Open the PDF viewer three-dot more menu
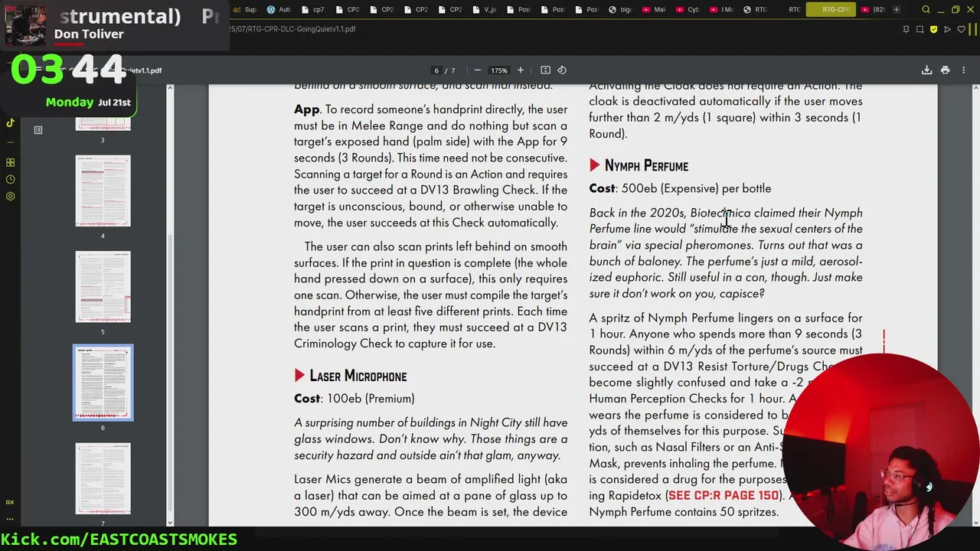 pyautogui.click(x=962, y=70)
